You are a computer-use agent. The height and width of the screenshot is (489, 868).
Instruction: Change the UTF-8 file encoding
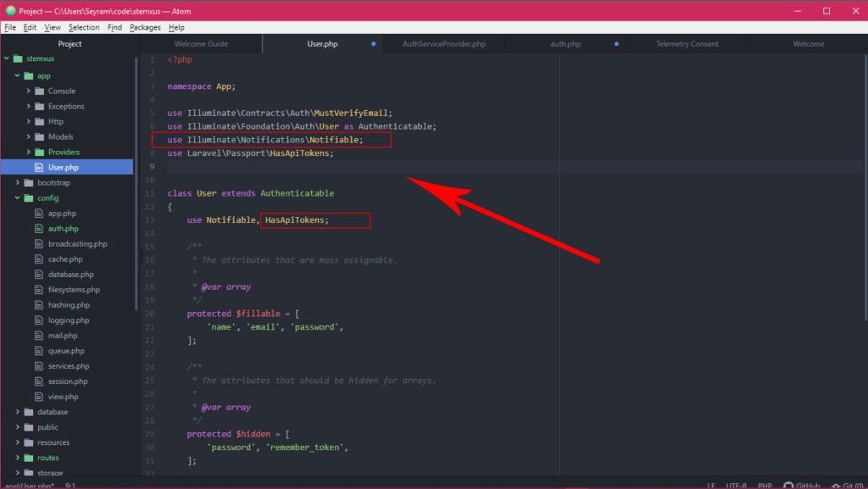coord(737,486)
